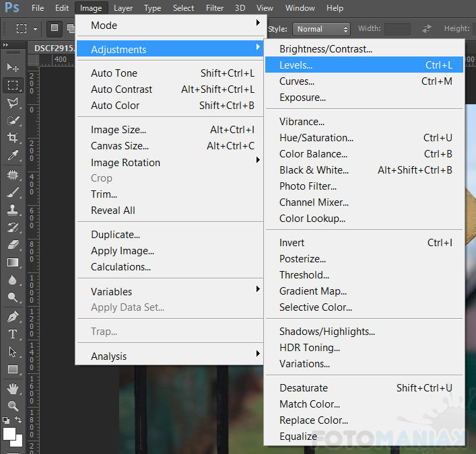Select the Blur tool
This screenshot has height=454, width=476.
[13, 280]
